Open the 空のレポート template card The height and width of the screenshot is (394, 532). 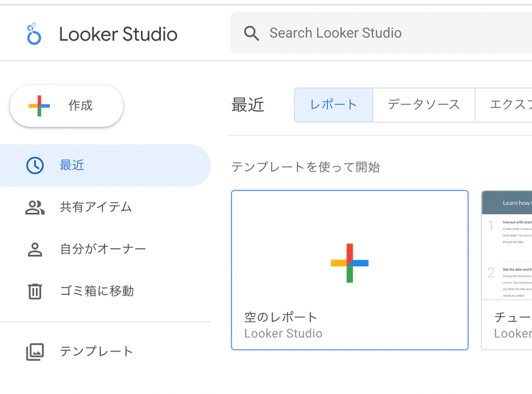[350, 270]
